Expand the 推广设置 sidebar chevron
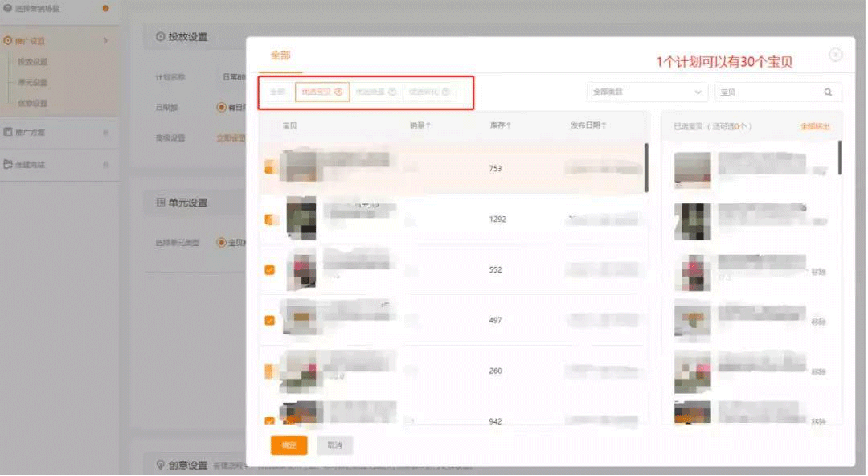 [105, 41]
